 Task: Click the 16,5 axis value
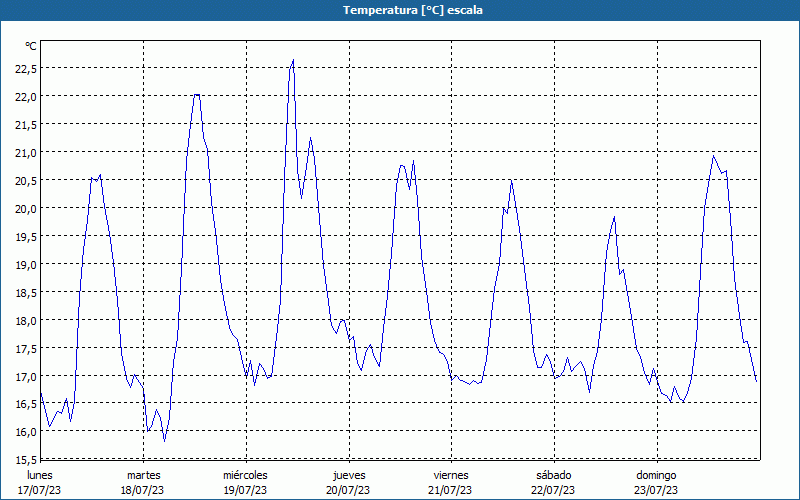(x=26, y=404)
